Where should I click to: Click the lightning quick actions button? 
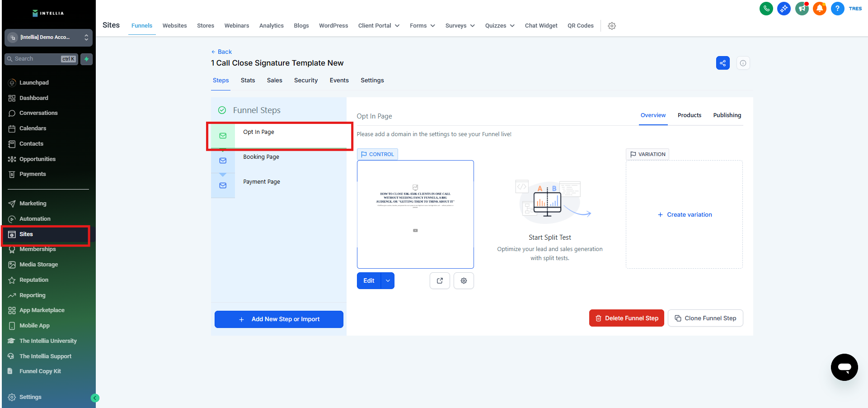[x=86, y=59]
